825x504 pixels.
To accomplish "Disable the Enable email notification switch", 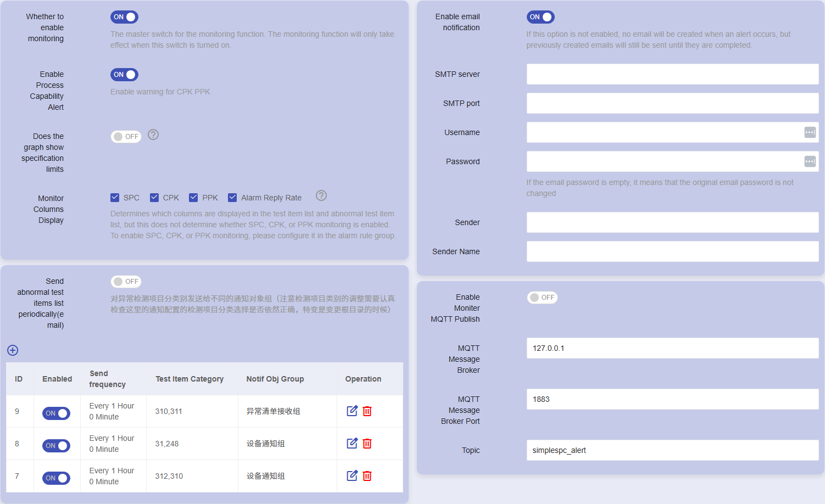I will click(540, 17).
